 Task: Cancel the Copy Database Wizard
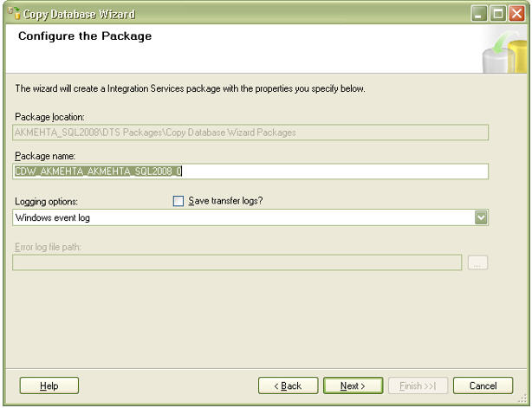click(x=483, y=385)
